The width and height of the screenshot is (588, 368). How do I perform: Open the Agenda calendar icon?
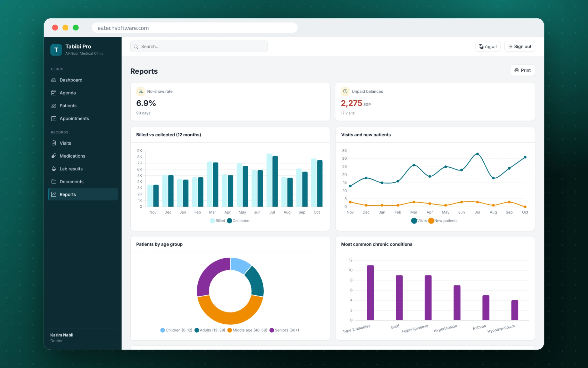point(54,93)
